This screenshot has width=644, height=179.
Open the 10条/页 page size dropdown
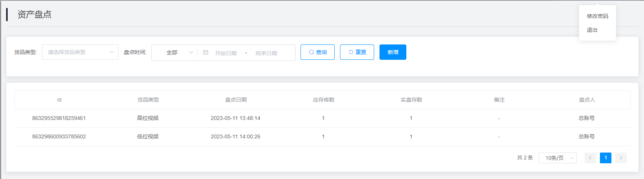click(557, 158)
